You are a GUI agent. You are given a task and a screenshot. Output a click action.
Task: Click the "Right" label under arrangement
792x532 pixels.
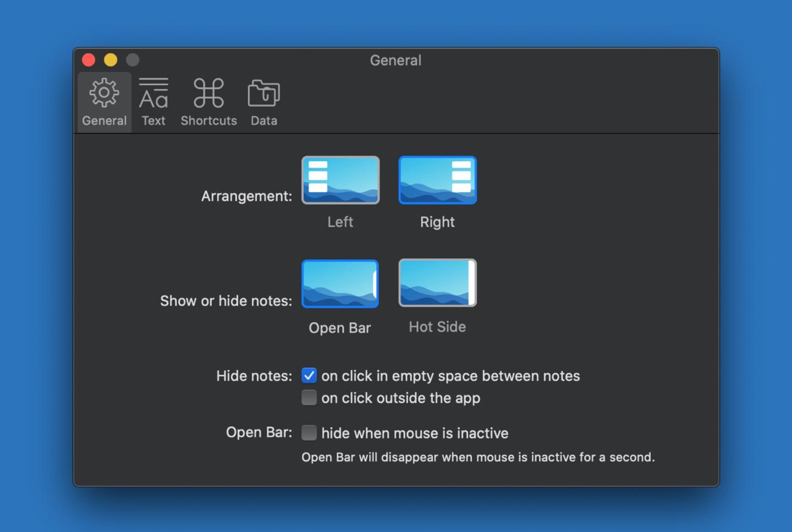coord(437,222)
